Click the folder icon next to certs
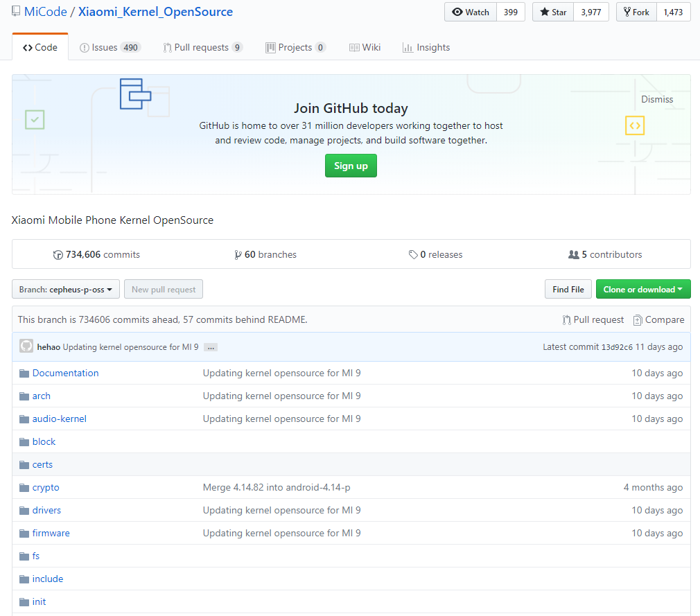 coord(24,465)
